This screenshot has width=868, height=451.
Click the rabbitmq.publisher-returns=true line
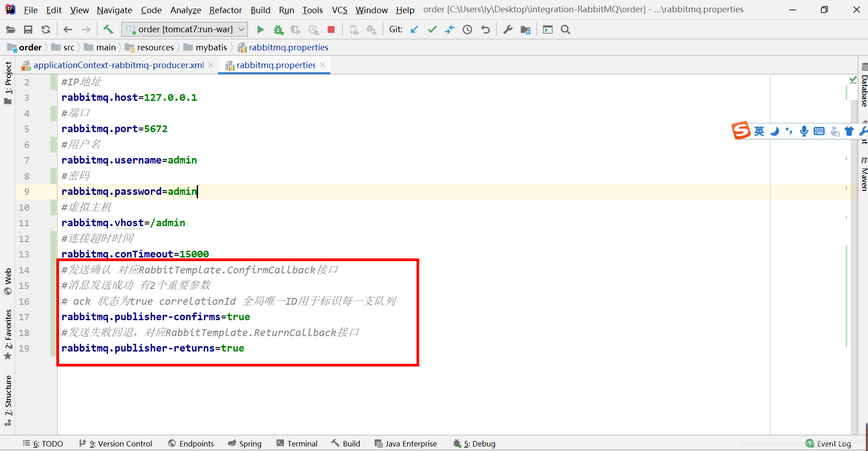pyautogui.click(x=153, y=348)
